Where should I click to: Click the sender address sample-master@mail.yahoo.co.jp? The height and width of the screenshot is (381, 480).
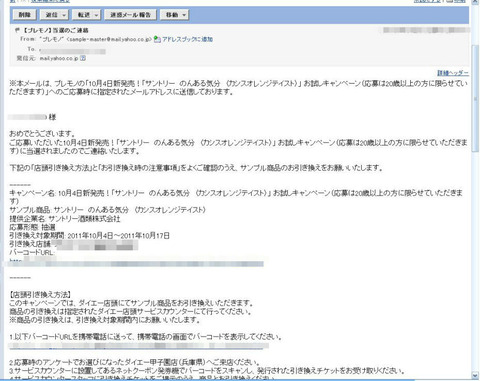pos(109,39)
